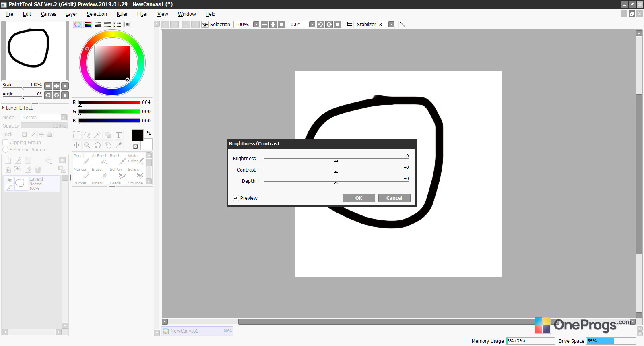
Task: Swap foreground and background colors
Action: point(149,133)
